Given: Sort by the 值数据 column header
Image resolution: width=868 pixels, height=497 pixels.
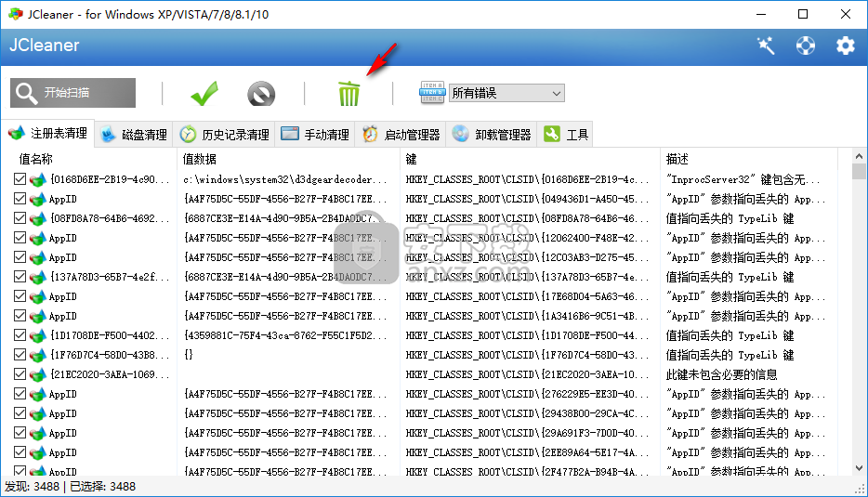Looking at the screenshot, I should click(199, 160).
